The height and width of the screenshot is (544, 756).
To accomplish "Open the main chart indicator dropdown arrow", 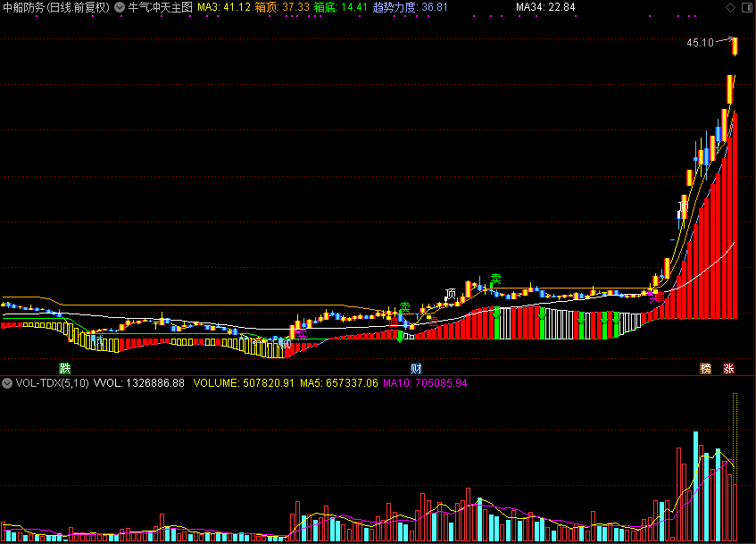I will tap(120, 7).
